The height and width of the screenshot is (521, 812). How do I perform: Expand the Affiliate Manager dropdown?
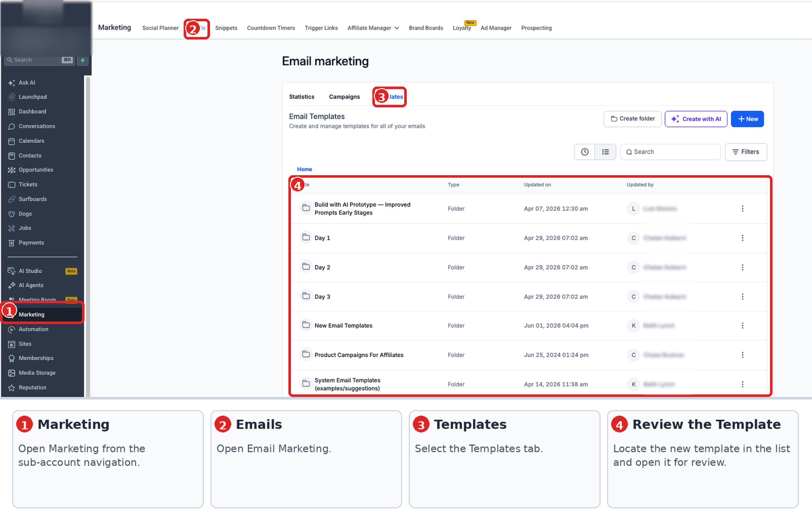coord(373,28)
